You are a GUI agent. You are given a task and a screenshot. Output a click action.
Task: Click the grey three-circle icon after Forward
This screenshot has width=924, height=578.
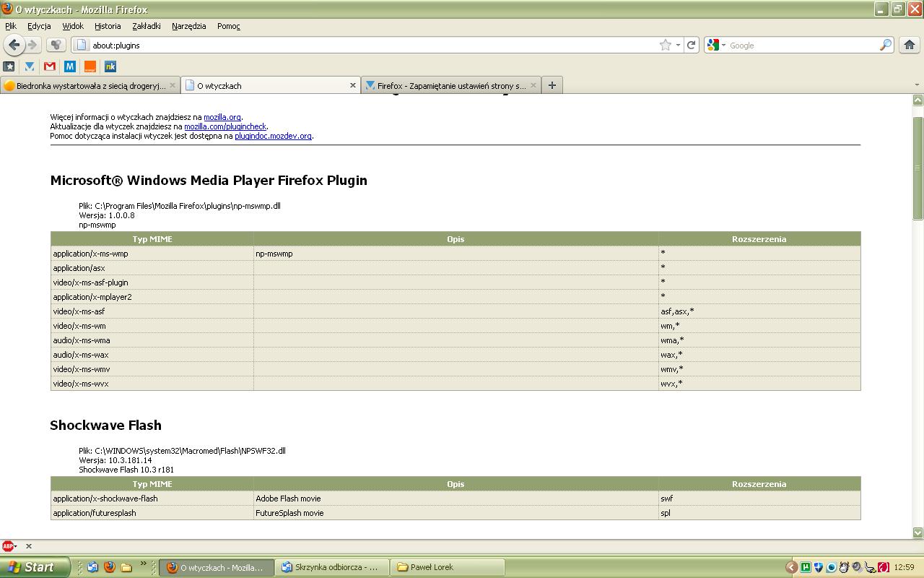[56, 45]
